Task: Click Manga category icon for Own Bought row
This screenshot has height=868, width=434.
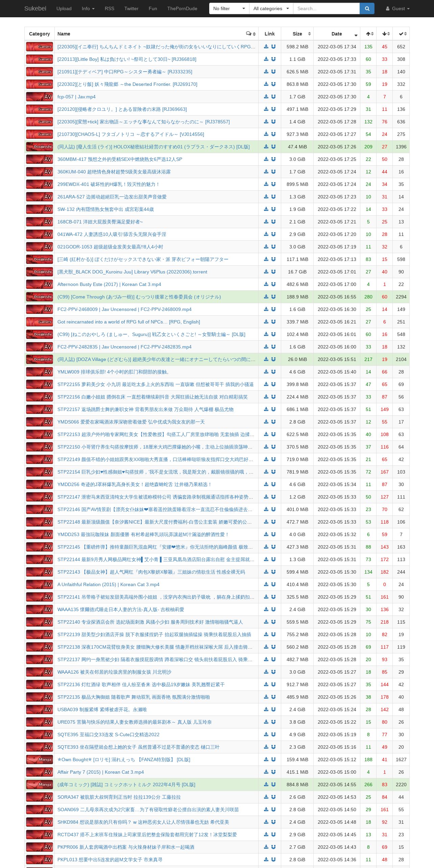Action: pyautogui.click(x=40, y=759)
